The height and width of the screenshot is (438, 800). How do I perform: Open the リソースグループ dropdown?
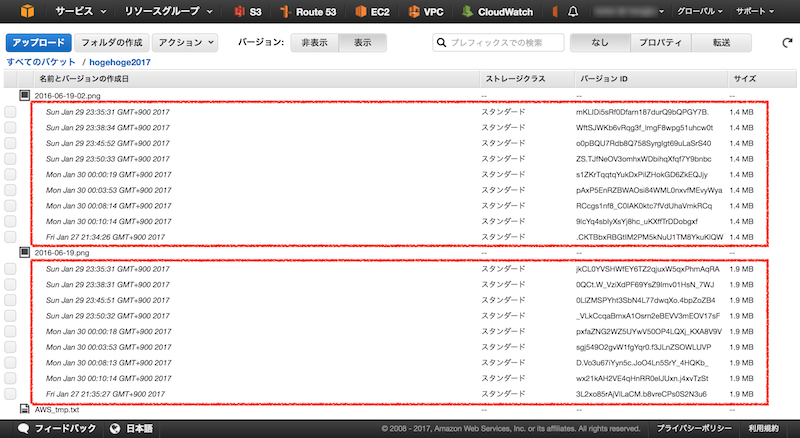pos(168,11)
